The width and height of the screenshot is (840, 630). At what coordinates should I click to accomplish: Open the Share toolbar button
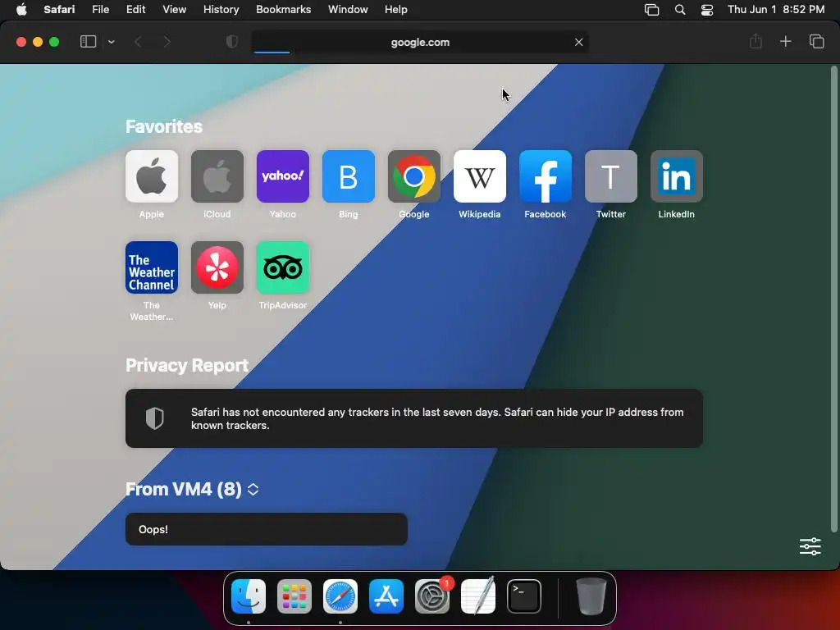click(x=756, y=41)
